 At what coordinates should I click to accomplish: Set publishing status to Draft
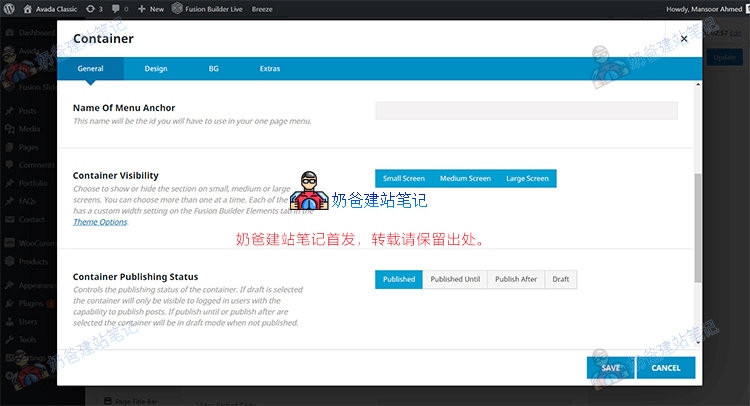561,279
